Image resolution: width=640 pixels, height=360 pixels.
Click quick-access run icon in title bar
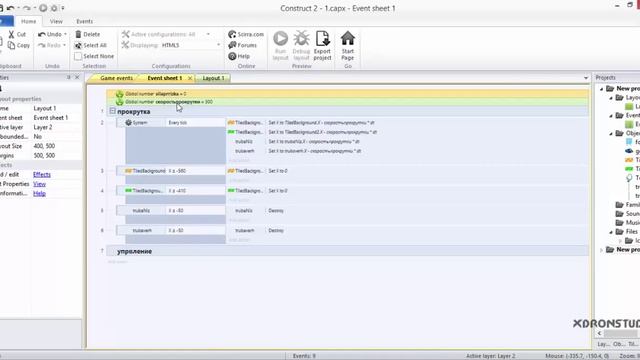pos(43,8)
